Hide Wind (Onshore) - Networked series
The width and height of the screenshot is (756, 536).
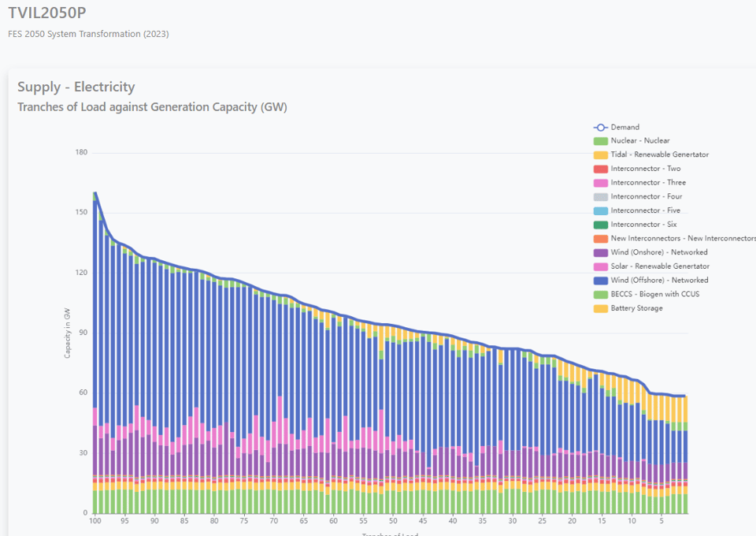coord(650,253)
